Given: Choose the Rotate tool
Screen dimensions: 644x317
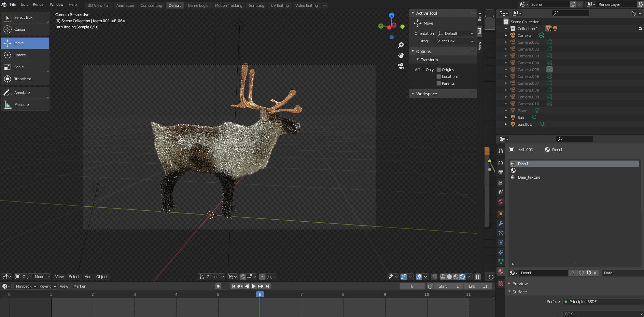Looking at the screenshot, I should tap(25, 55).
